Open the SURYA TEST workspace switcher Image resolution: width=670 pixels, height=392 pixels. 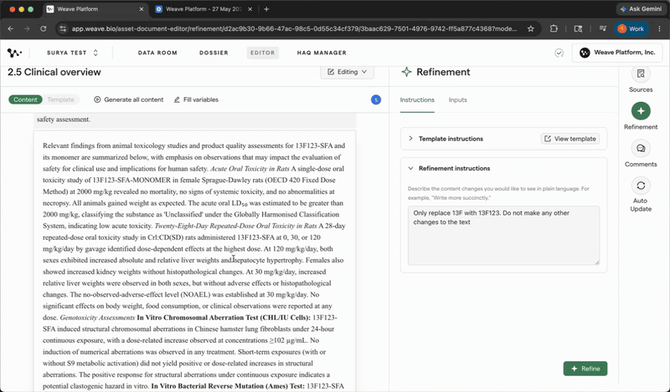(x=72, y=53)
